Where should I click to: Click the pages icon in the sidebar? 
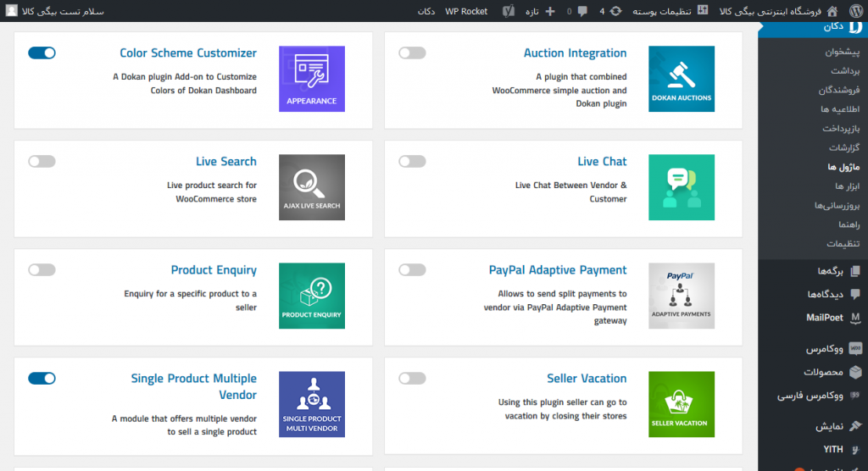(855, 270)
